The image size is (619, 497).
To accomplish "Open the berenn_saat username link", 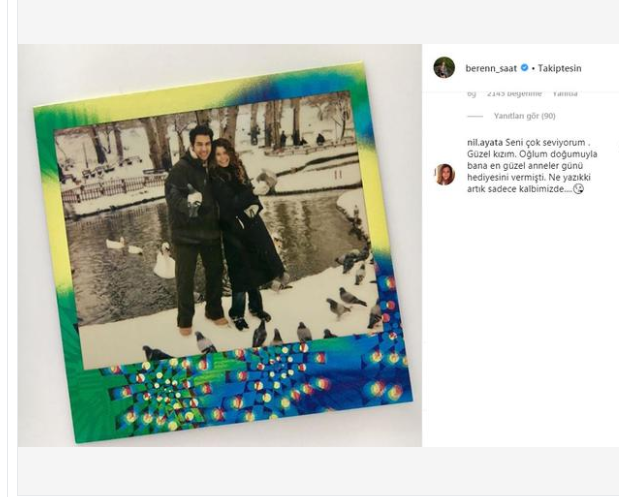I will click(491, 68).
